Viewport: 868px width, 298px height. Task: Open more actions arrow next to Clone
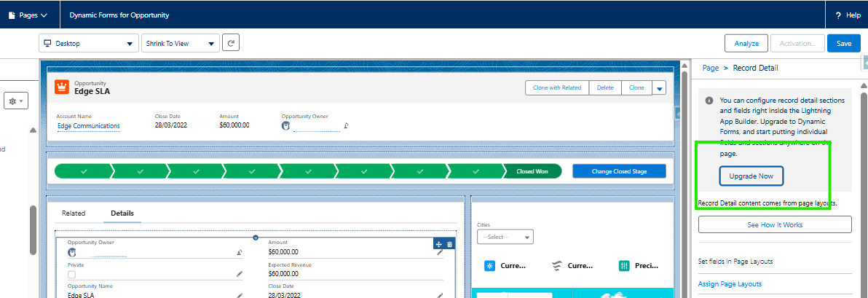[x=659, y=88]
